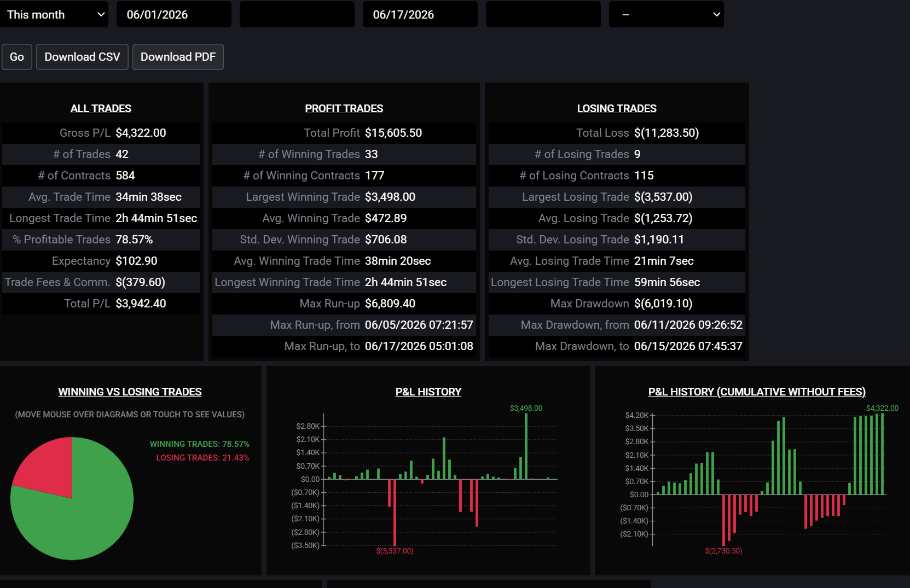The height and width of the screenshot is (588, 910).
Task: Click # of Losing Trades value 9
Action: (637, 154)
